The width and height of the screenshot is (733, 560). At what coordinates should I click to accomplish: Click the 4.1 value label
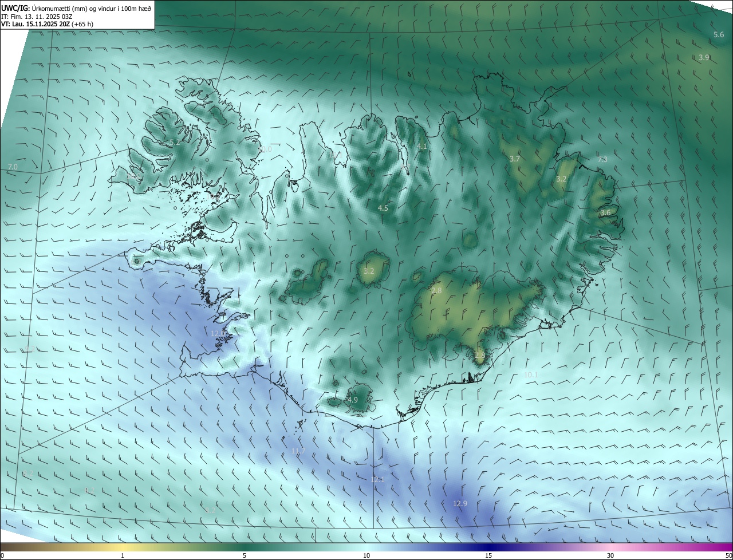point(422,147)
